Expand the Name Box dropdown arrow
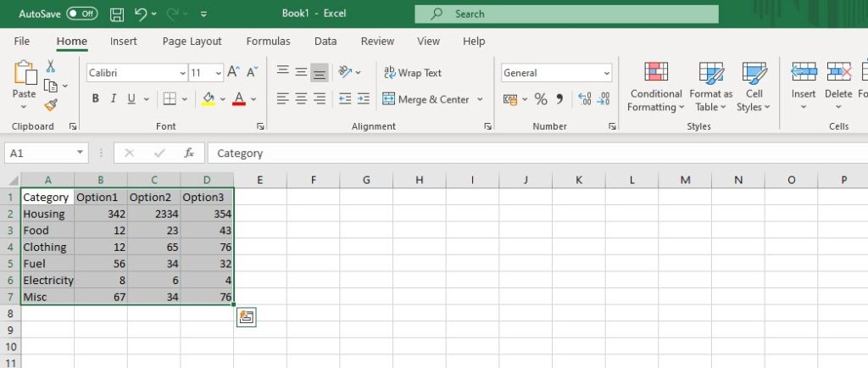 [81, 152]
